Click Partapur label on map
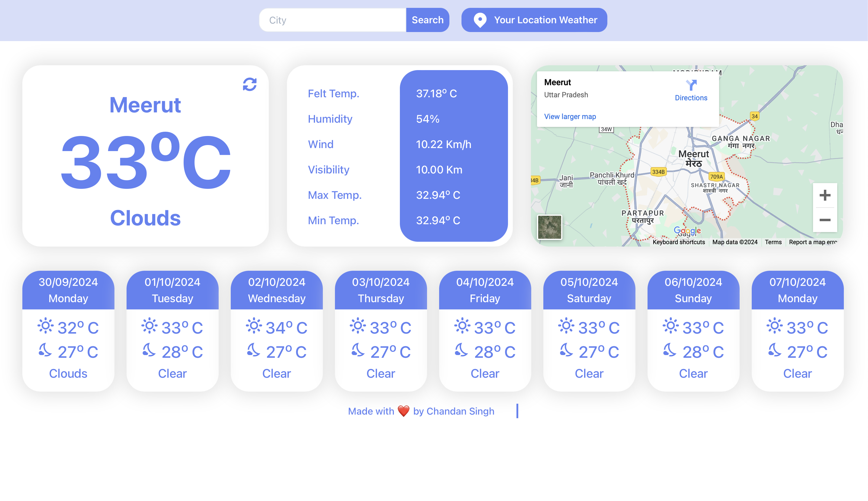 (x=642, y=217)
